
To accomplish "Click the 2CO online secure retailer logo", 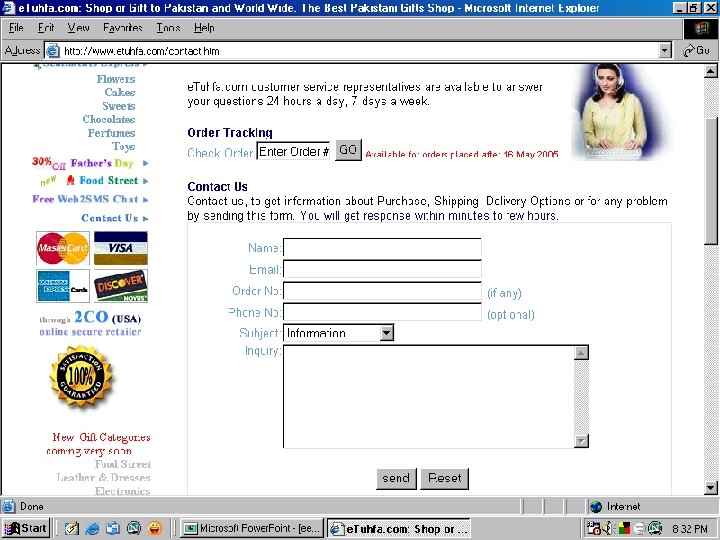I will pyautogui.click(x=90, y=323).
